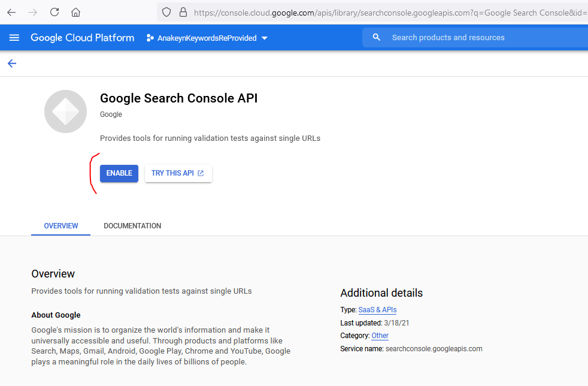Click the shield tracking protection icon
This screenshot has height=386, width=588.
click(166, 13)
